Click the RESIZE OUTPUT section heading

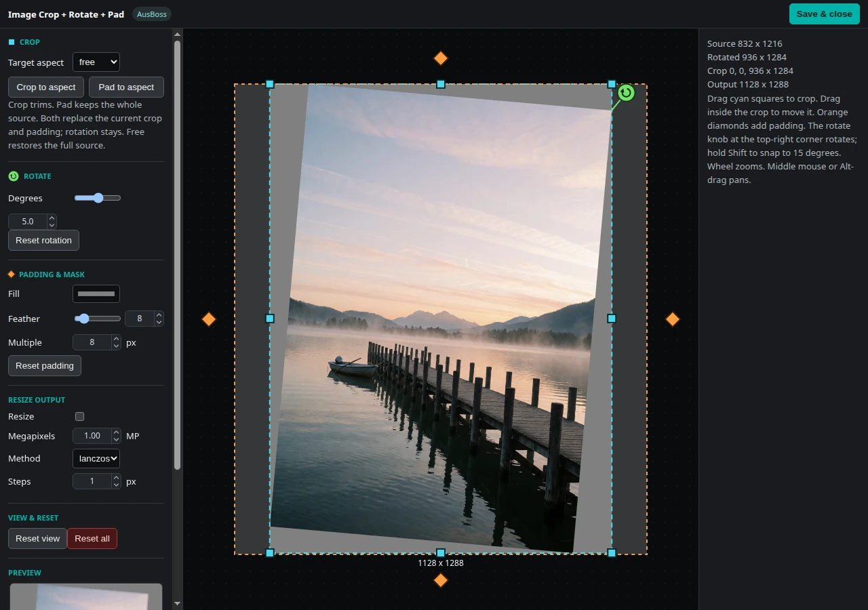[x=37, y=400]
